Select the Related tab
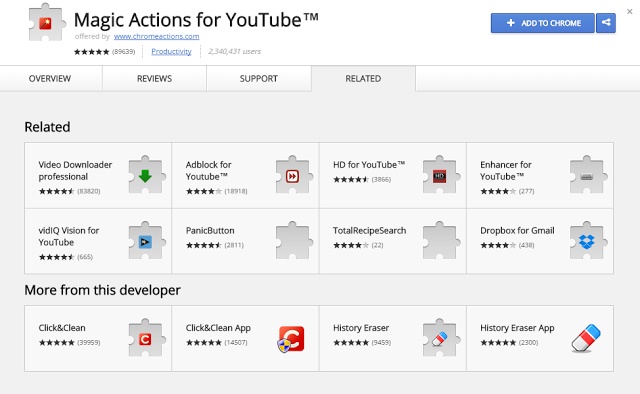Screen dimensions: 640x394 [363, 78]
